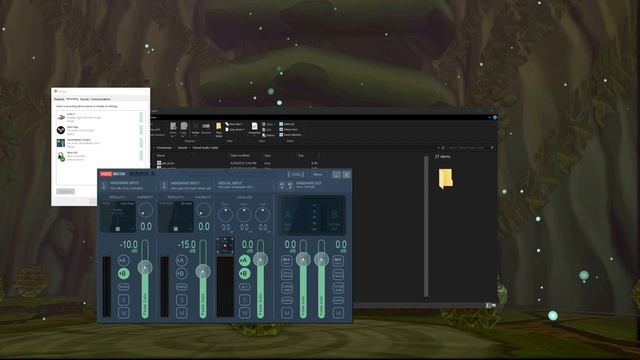The width and height of the screenshot is (640, 360).
Task: Click Rename icon in Explorer ribbon
Action: pos(206,129)
